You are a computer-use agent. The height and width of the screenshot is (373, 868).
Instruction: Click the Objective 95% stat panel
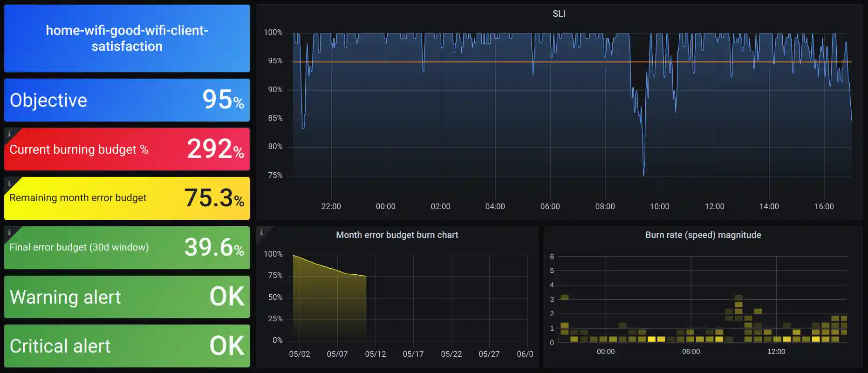[127, 100]
